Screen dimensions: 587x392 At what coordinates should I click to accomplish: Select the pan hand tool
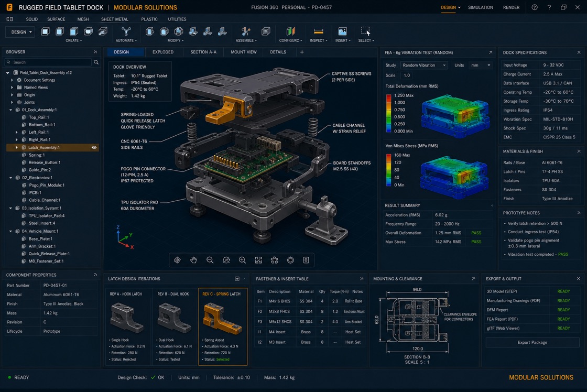click(193, 260)
